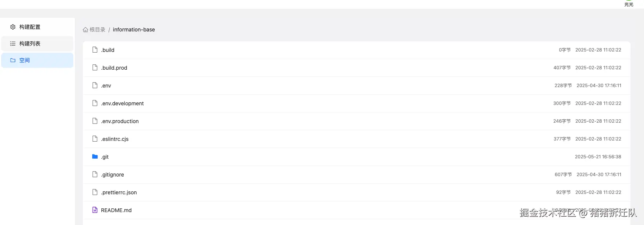Click the home icon in breadcrumb
This screenshot has height=225, width=644.
(x=85, y=30)
